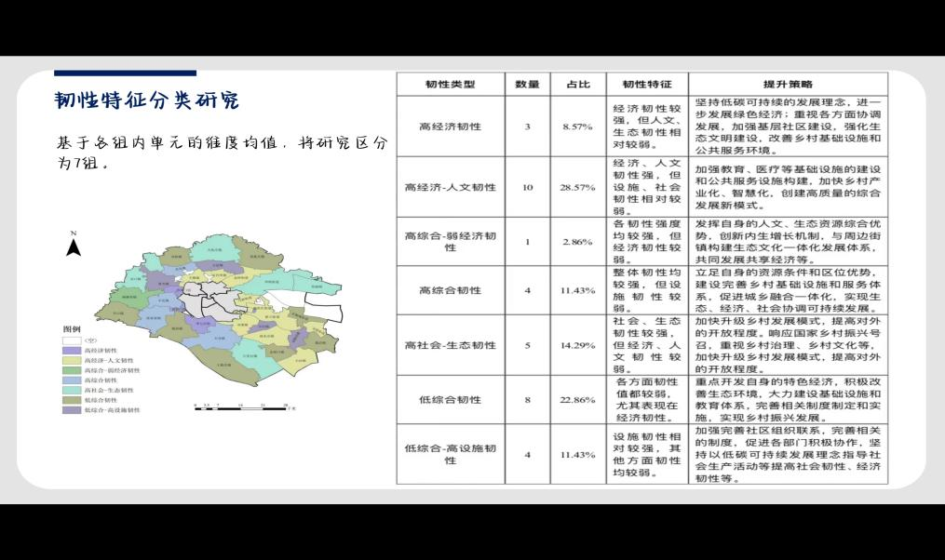Click the 韧性特征 column header
Image resolution: width=945 pixels, height=560 pixels.
[x=646, y=84]
